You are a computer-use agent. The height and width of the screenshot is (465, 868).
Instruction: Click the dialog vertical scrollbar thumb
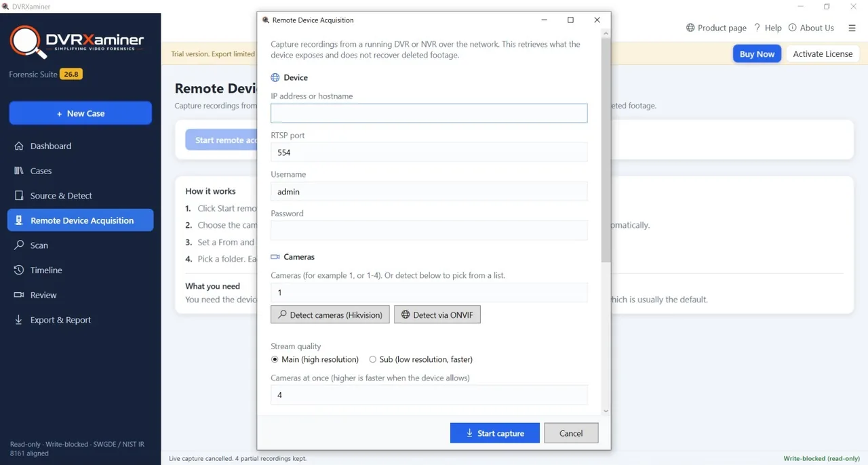pos(606,150)
